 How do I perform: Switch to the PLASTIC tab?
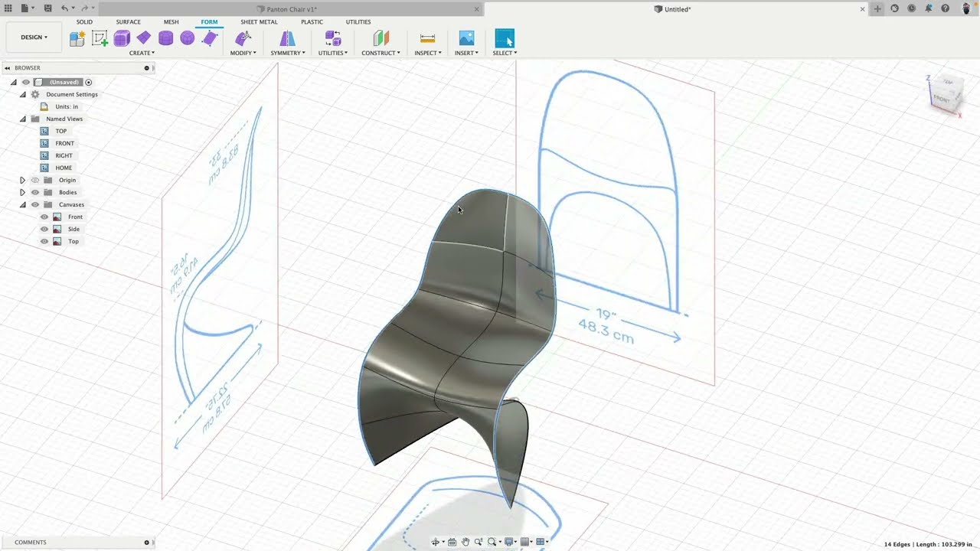312,21
